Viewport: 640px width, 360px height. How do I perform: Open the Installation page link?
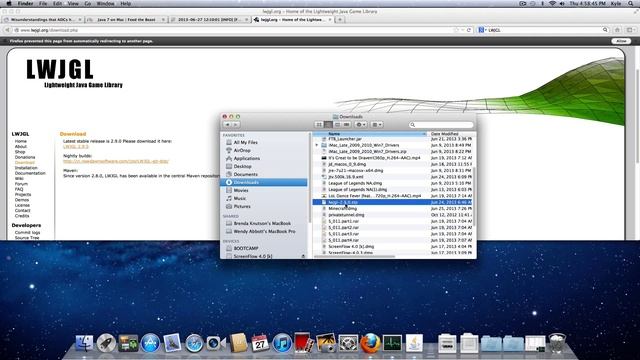[x=26, y=168]
